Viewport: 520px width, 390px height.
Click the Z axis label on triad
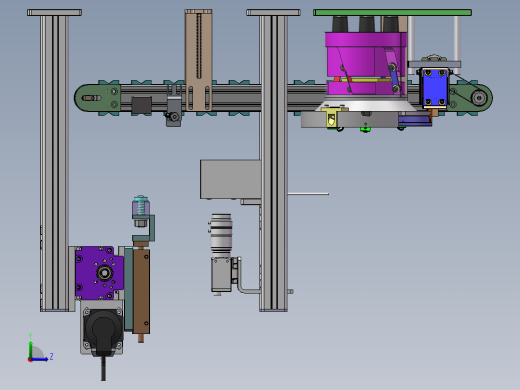pyautogui.click(x=51, y=357)
